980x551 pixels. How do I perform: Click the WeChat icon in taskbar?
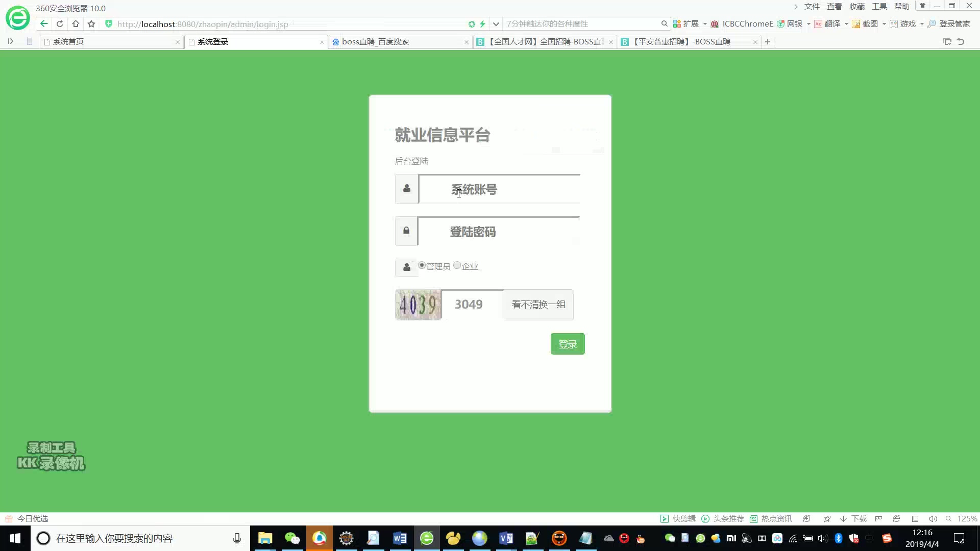[292, 538]
